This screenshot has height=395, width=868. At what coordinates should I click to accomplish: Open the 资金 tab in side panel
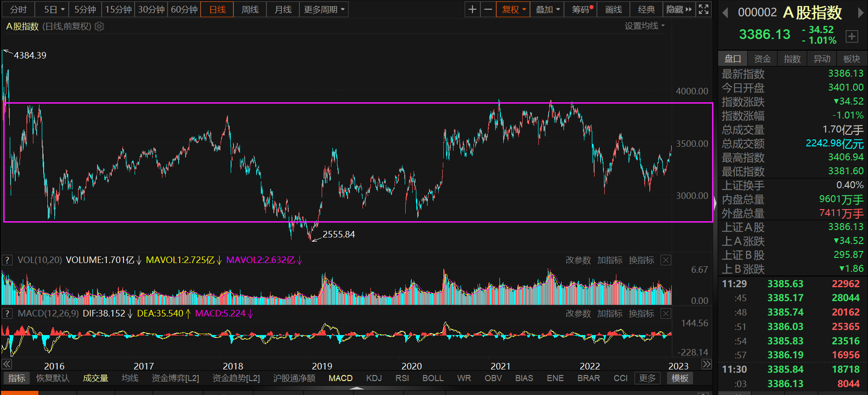tap(762, 59)
